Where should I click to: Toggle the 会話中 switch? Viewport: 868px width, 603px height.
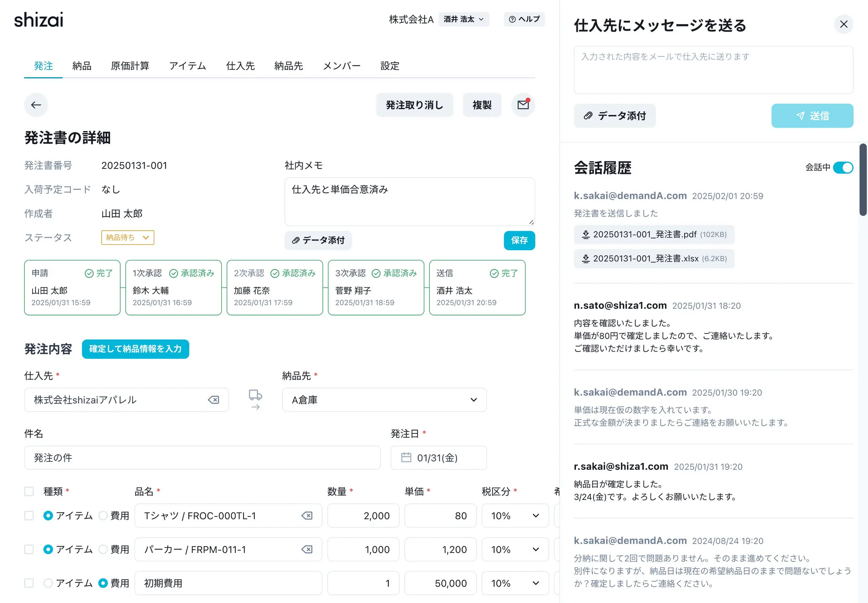843,167
